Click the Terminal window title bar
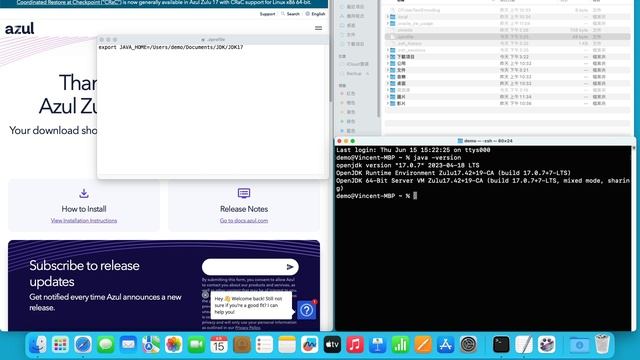Image resolution: width=640 pixels, height=360 pixels. tap(484, 141)
